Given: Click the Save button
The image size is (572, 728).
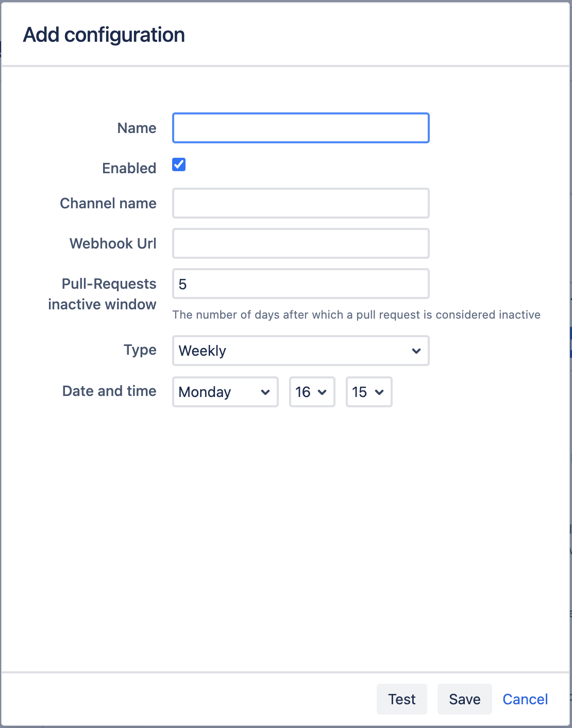Looking at the screenshot, I should [x=464, y=699].
